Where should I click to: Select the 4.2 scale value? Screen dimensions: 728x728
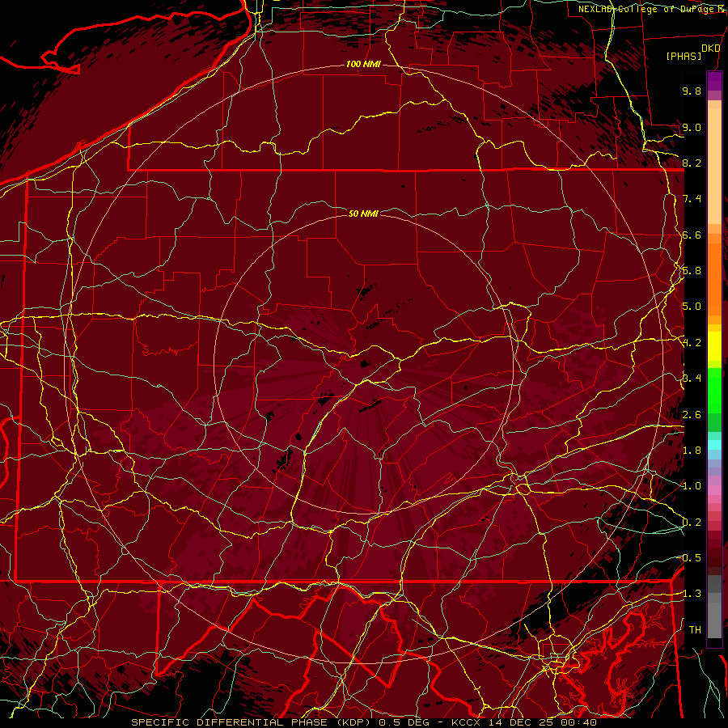pos(692,343)
